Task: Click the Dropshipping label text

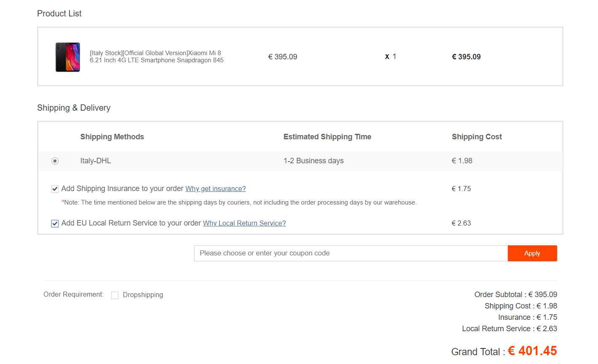Action: pos(143,295)
